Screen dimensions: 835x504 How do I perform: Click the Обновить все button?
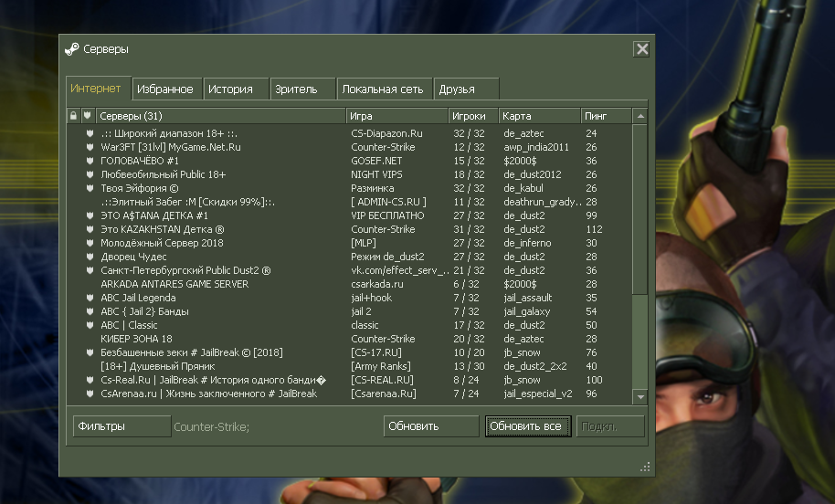point(528,426)
